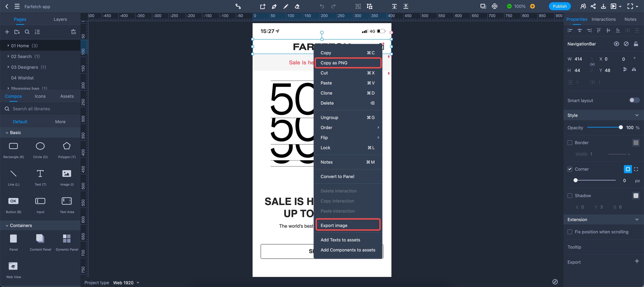Viewport: 644px width, 287px height.
Task: Click the More libraries tab
Action: click(60, 122)
